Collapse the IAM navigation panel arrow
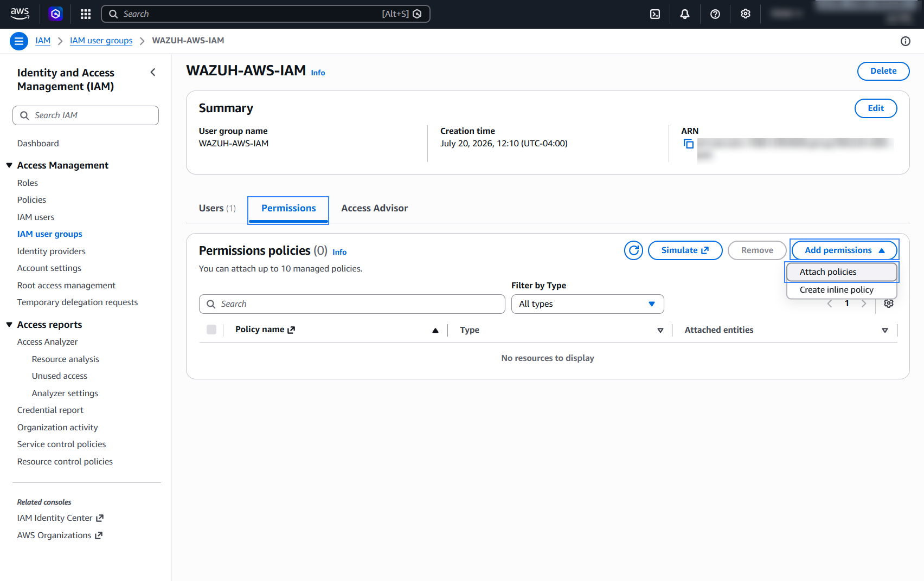Image resolution: width=924 pixels, height=581 pixels. coord(153,72)
